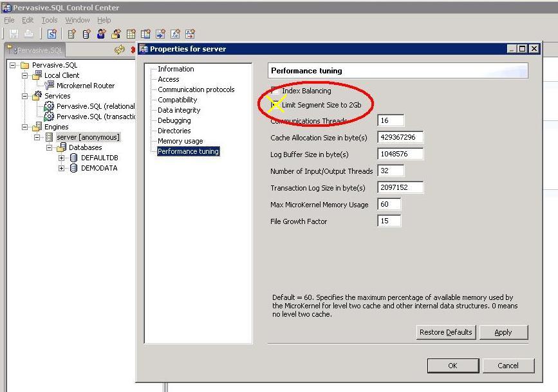Viewport: 558px width, 392px height.
Task: Cancel the server properties dialog
Action: 508,366
